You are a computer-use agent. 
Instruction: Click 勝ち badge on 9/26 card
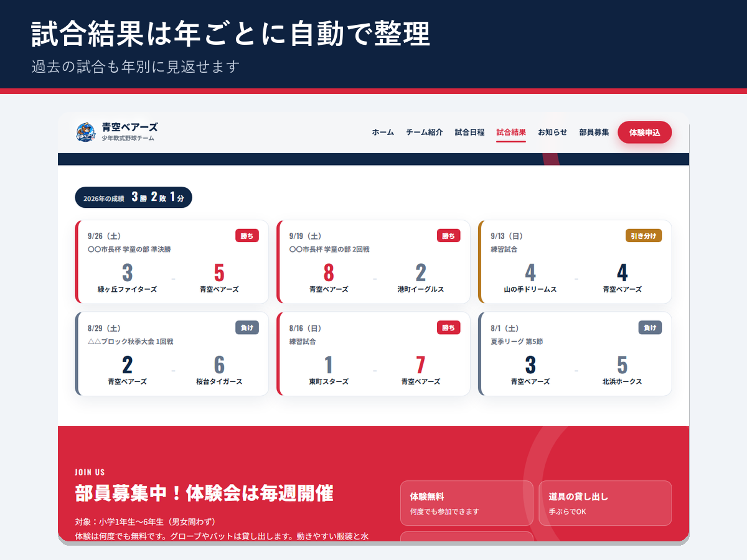(x=247, y=236)
